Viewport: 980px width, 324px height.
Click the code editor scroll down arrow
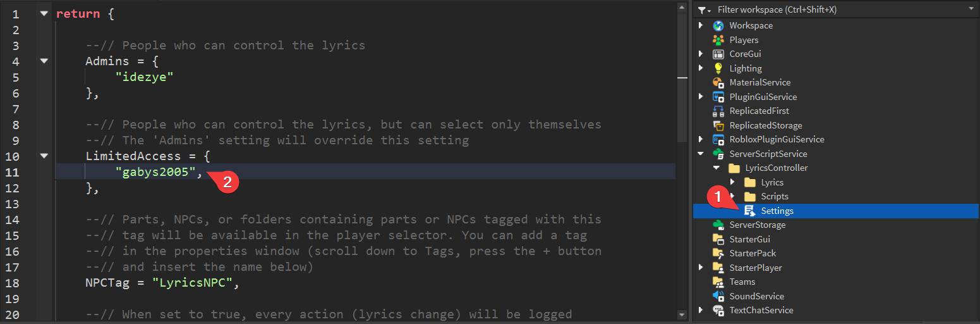(682, 315)
